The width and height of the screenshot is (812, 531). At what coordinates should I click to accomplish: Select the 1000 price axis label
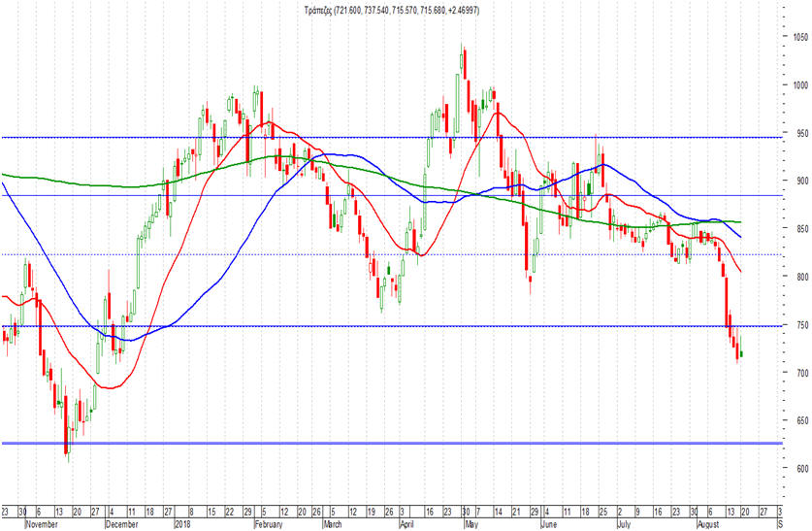[800, 85]
